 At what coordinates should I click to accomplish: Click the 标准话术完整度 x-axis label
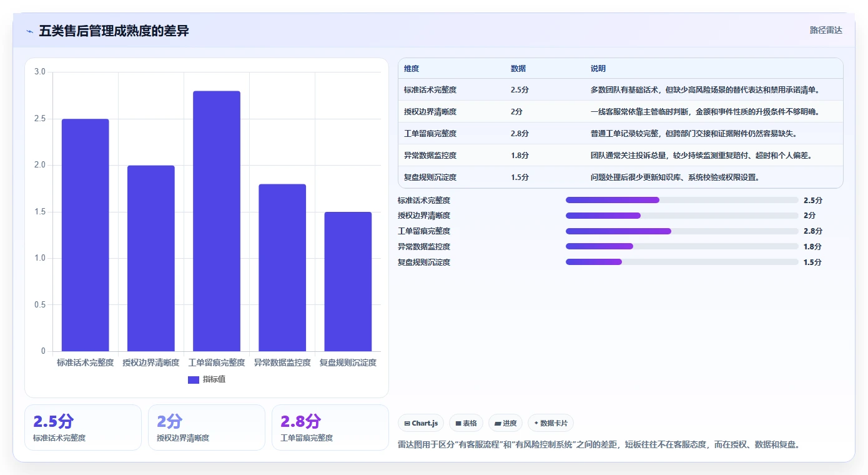point(85,362)
